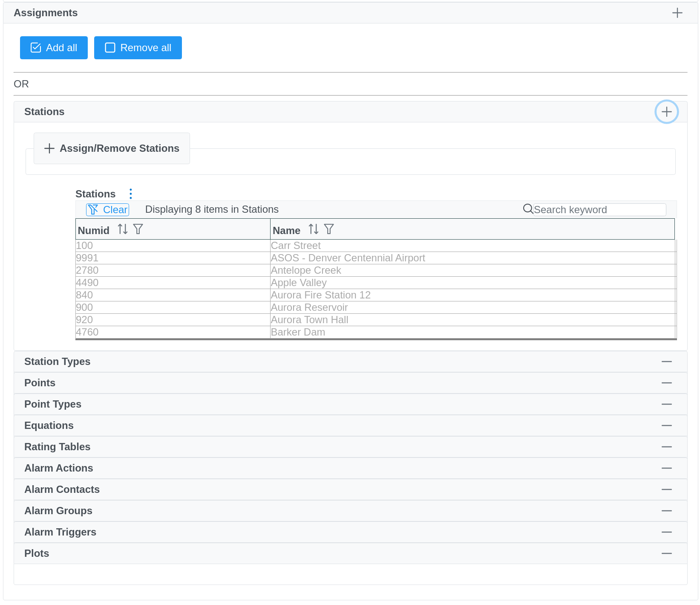Expand the Point Types section
Screen dimensions: 700x605
(666, 404)
